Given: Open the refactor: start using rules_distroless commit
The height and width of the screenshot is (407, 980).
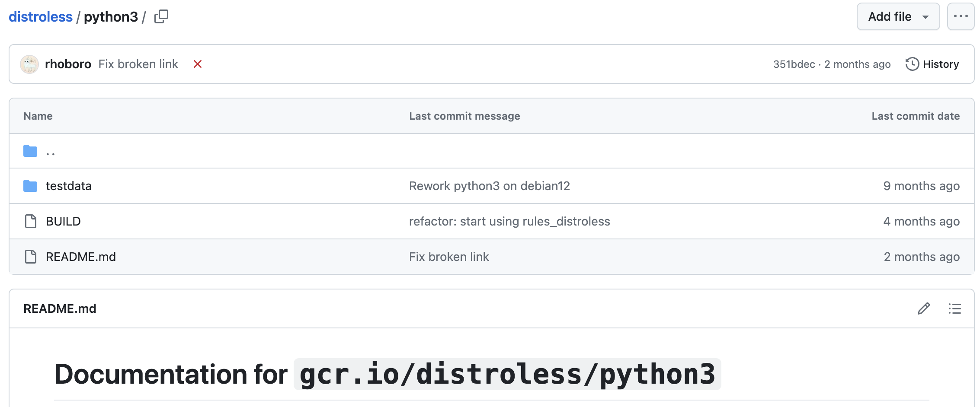Looking at the screenshot, I should pos(509,221).
